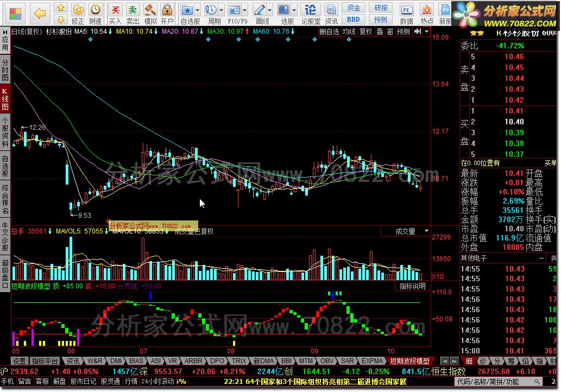Toggle 窗 multi-window mode
This screenshot has width=561, height=392.
(390, 31)
